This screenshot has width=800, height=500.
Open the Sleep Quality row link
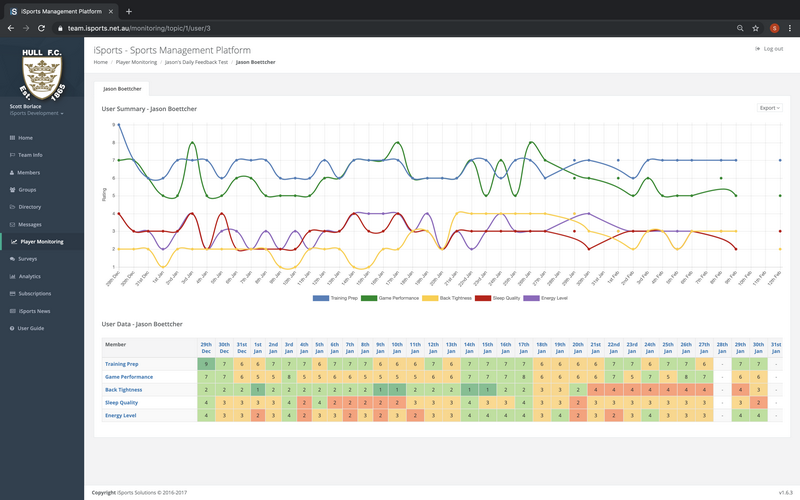[x=121, y=403]
